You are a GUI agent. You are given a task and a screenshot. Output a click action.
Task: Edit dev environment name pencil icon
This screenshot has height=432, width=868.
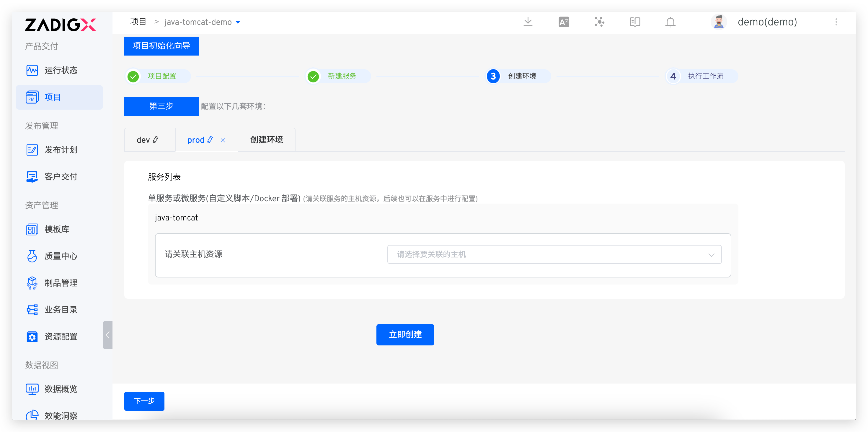pos(156,139)
